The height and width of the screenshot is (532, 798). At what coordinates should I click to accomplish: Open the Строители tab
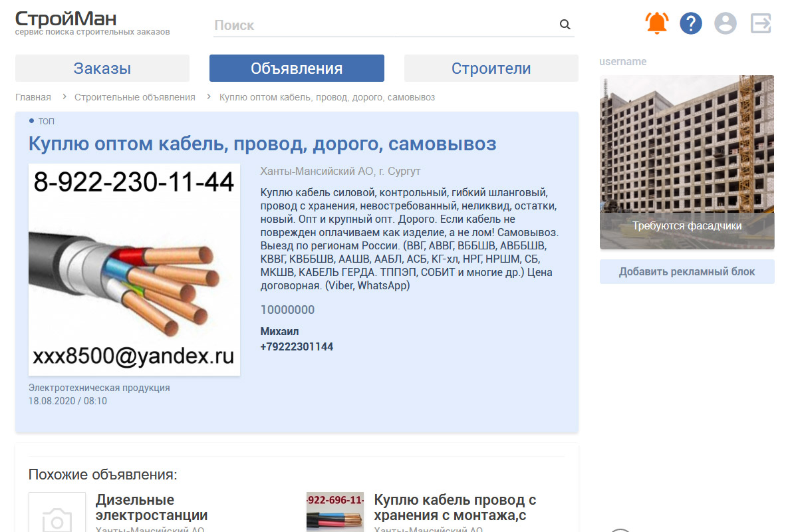coord(491,68)
